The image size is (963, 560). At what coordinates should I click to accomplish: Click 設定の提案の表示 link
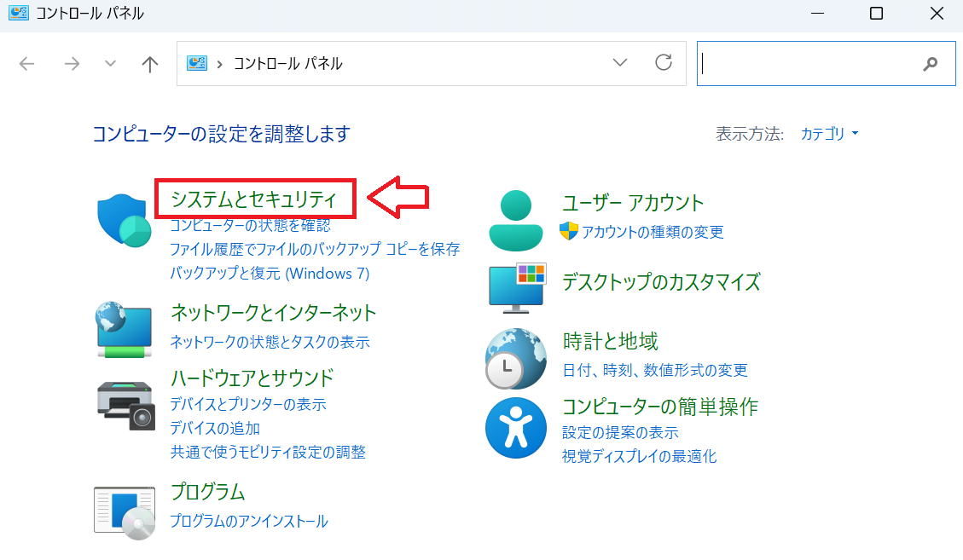pyautogui.click(x=620, y=432)
